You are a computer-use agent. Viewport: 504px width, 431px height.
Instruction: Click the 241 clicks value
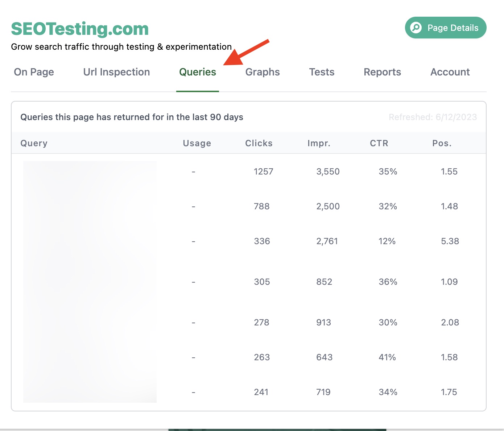261,392
